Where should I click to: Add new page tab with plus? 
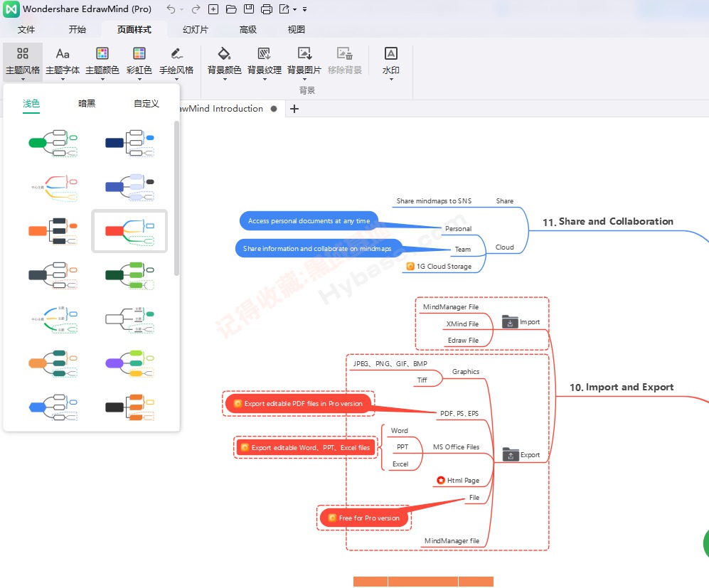click(x=294, y=109)
